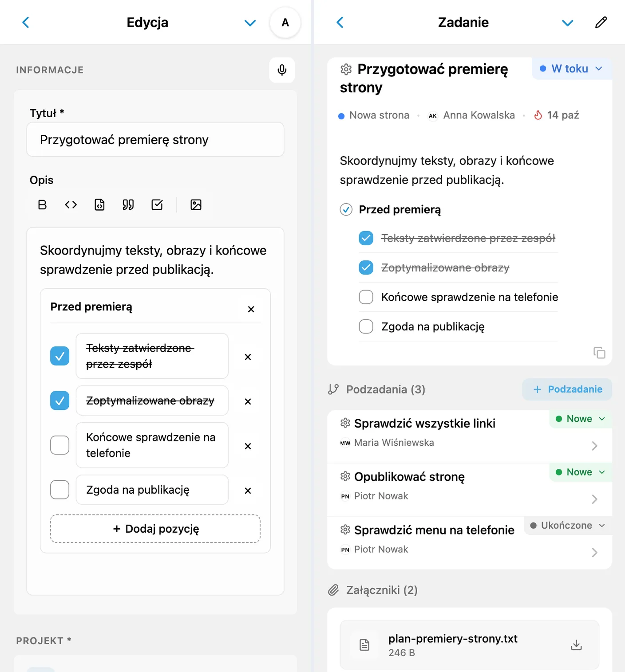This screenshot has width=625, height=672.
Task: Open the W toku status dropdown
Action: point(572,69)
